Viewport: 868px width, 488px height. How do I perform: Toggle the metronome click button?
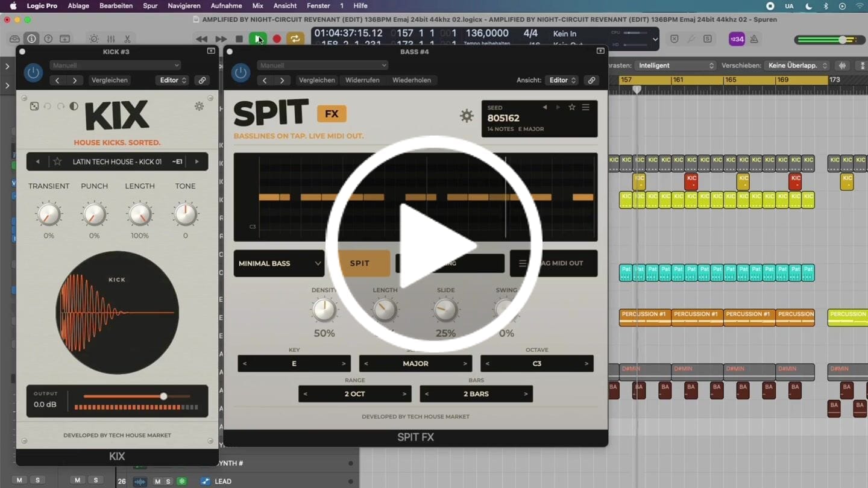(x=753, y=39)
